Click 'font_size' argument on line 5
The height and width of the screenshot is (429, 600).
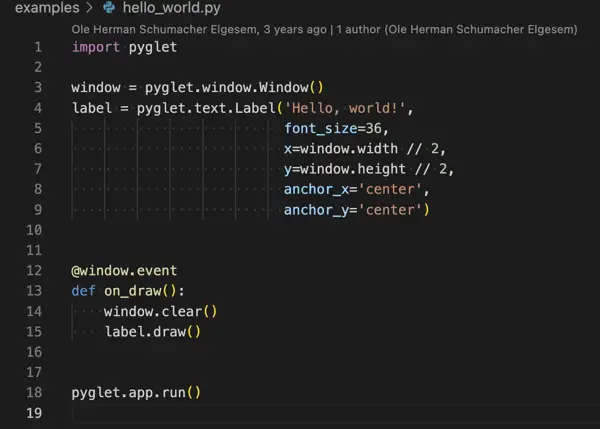tap(321, 129)
